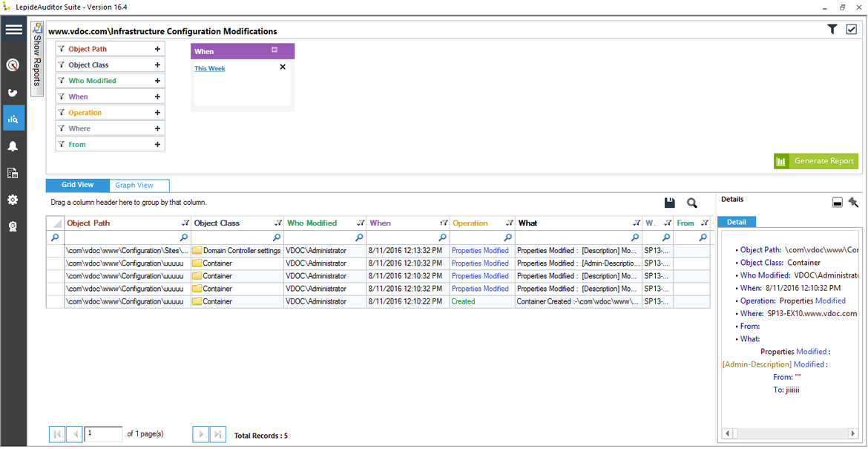Click the funnel filter icon at top right

pyautogui.click(x=832, y=30)
